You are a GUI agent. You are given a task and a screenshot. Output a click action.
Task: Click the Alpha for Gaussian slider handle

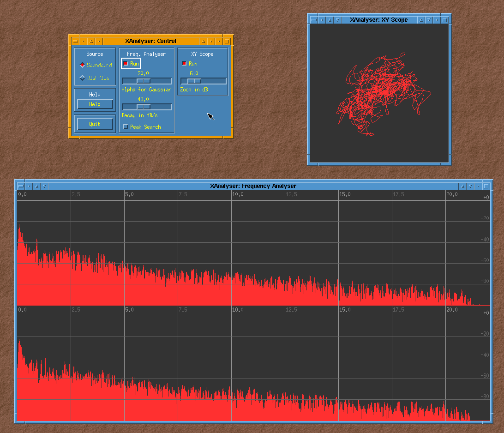click(x=143, y=81)
